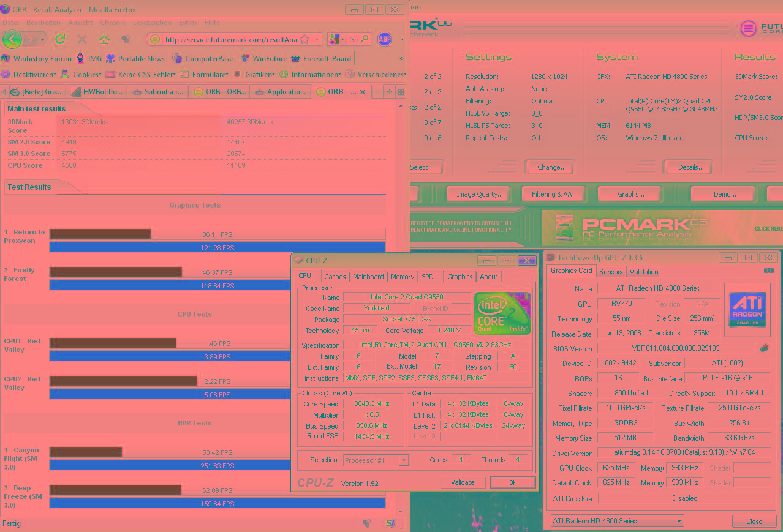Click the Demo... button in 3DMark06

[725, 194]
